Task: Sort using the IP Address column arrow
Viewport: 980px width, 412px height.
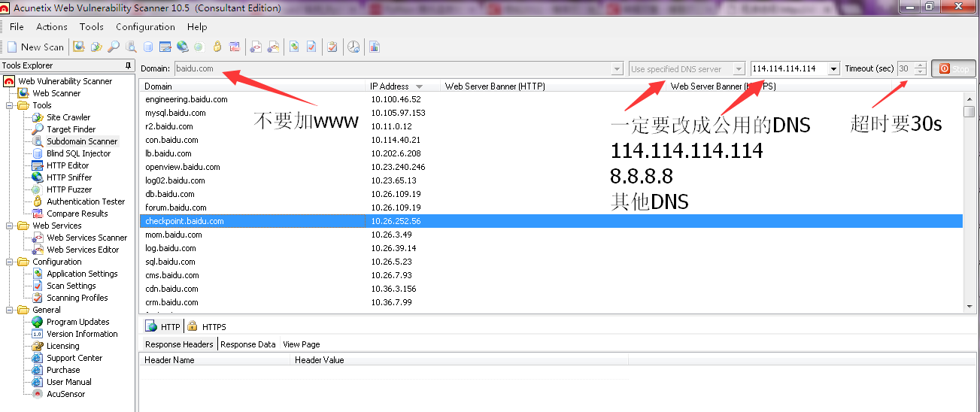Action: (419, 86)
